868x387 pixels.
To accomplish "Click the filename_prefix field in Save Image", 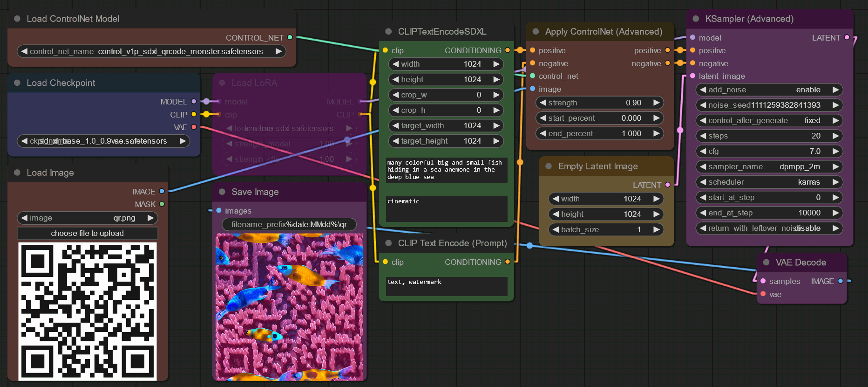I will point(289,224).
